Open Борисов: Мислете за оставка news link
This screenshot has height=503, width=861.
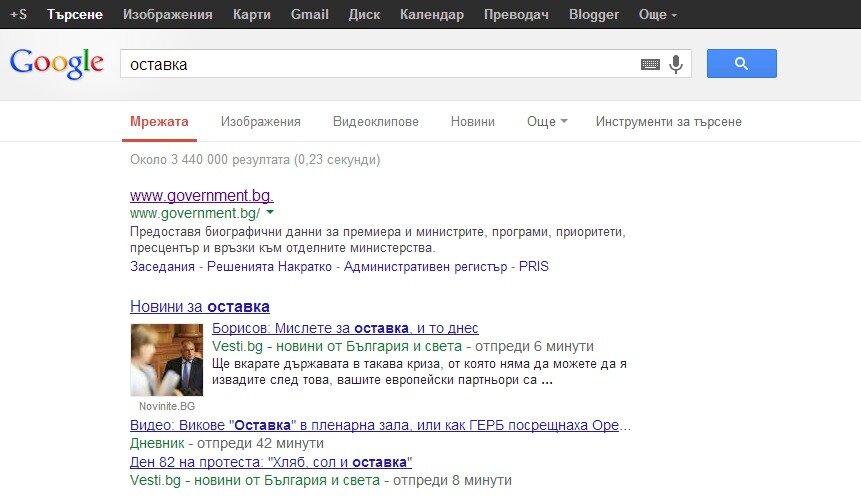tap(345, 328)
